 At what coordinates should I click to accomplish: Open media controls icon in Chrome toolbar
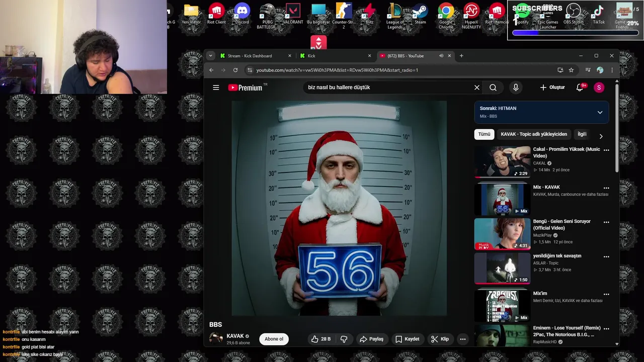588,70
